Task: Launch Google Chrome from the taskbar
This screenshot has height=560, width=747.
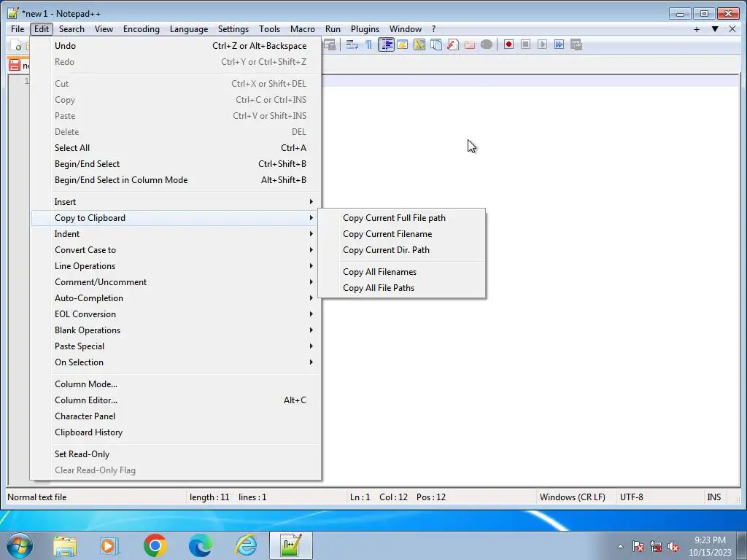Action: pyautogui.click(x=155, y=545)
